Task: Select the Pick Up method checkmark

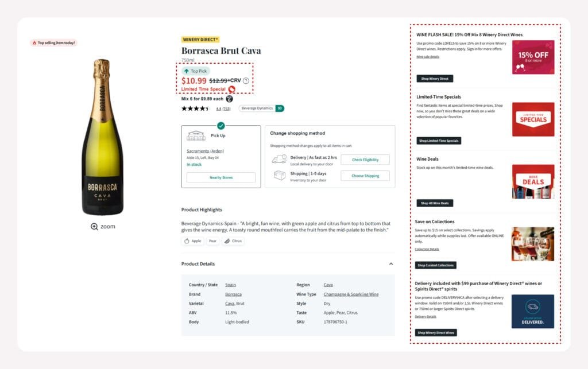Action: (221, 126)
